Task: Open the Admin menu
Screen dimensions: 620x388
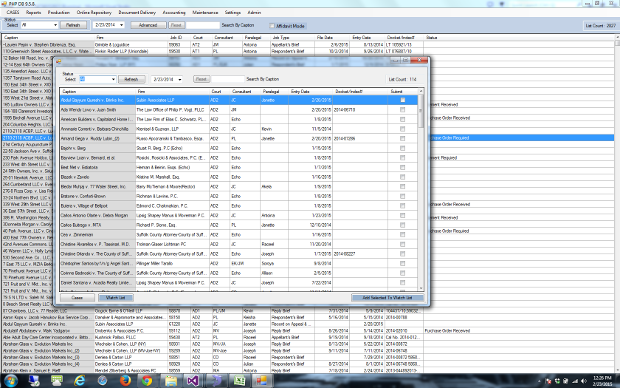Action: (254, 12)
